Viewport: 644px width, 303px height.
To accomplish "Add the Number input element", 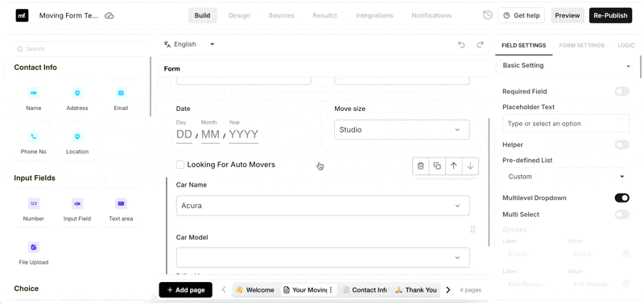I will coord(34,210).
